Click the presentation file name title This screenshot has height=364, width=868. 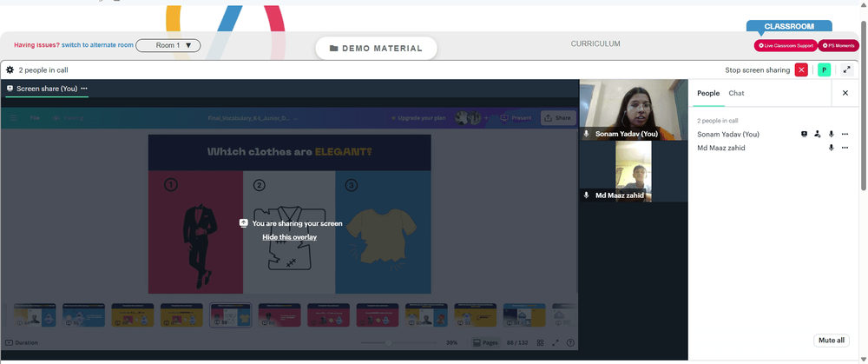tap(248, 118)
